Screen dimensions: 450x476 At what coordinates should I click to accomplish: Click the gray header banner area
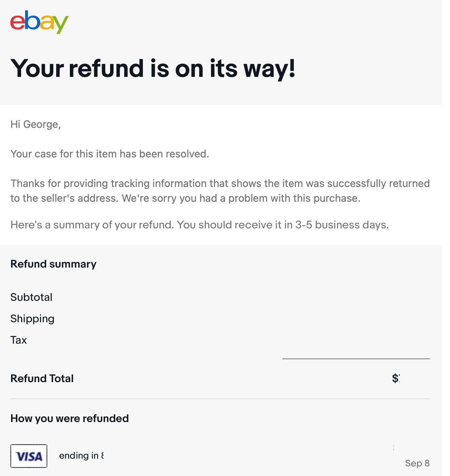pos(221,52)
